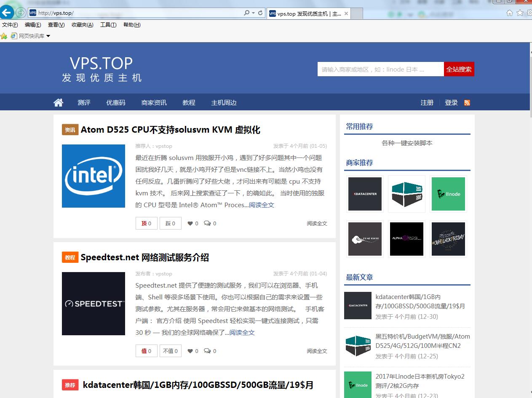Open sidebar article 黑五特价机/BudgetVM/独服
This screenshot has width=532, height=398.
click(423, 341)
